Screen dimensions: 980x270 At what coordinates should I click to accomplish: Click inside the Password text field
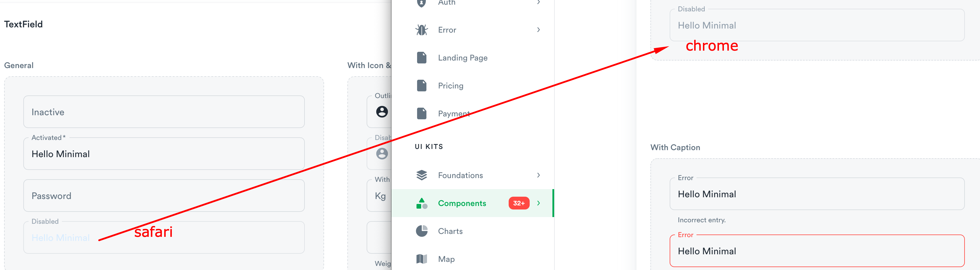coord(164,196)
